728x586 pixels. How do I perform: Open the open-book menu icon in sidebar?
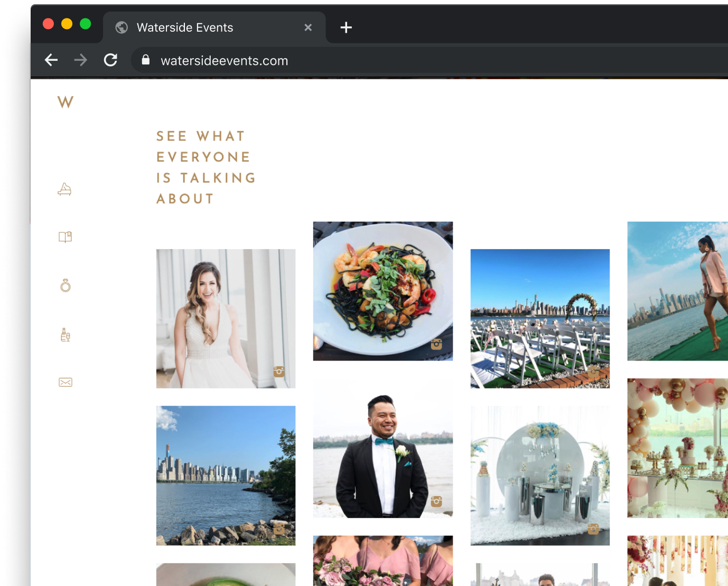(65, 237)
